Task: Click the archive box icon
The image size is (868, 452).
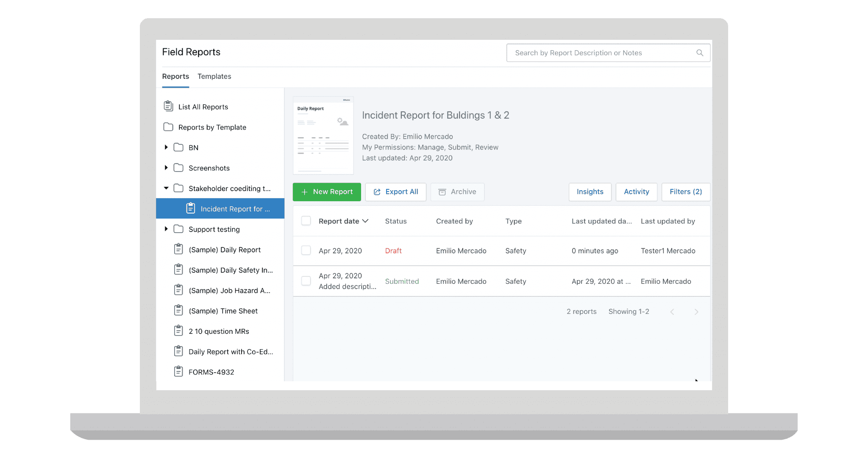Action: [442, 192]
